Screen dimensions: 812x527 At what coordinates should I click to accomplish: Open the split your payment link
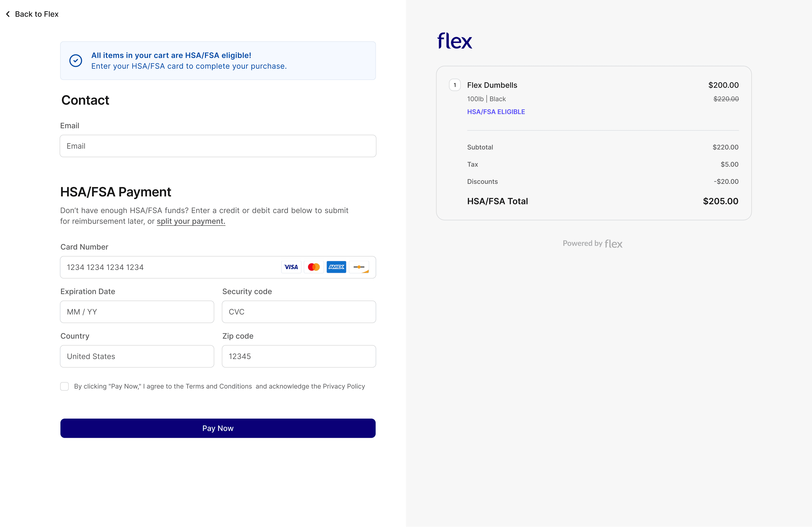pos(191,221)
